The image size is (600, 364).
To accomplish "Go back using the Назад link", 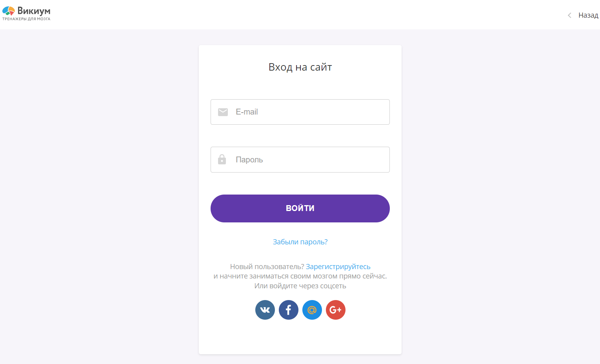I will tap(588, 15).
